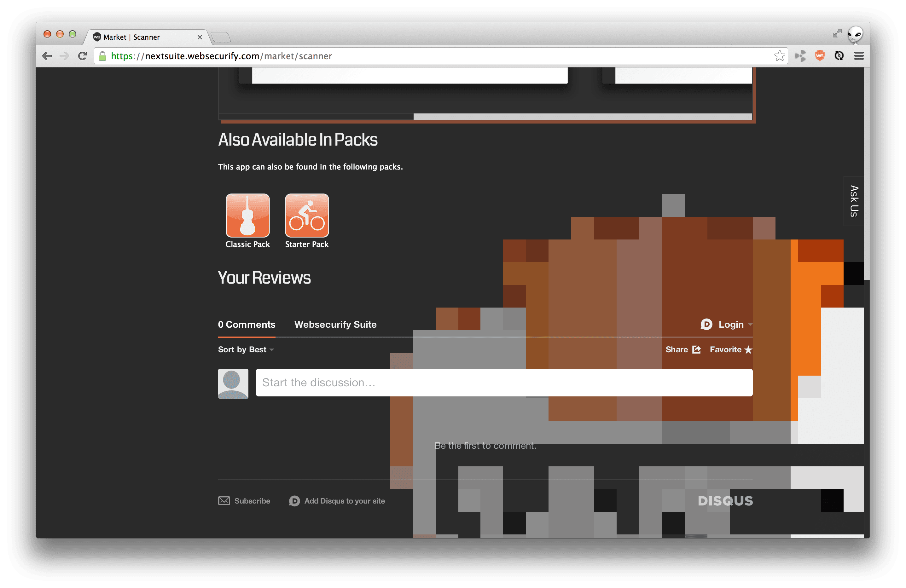
Task: Click the Your Reviews heading
Action: (264, 278)
